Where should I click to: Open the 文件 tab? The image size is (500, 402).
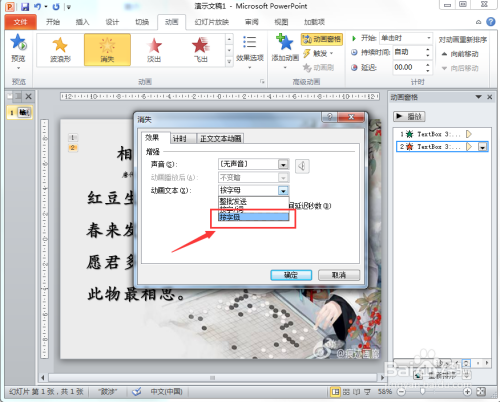pyautogui.click(x=21, y=22)
